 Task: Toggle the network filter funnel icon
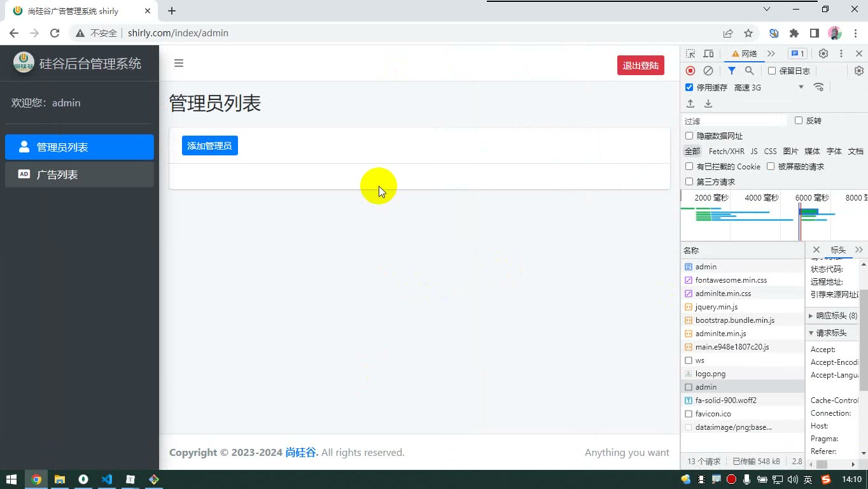732,71
